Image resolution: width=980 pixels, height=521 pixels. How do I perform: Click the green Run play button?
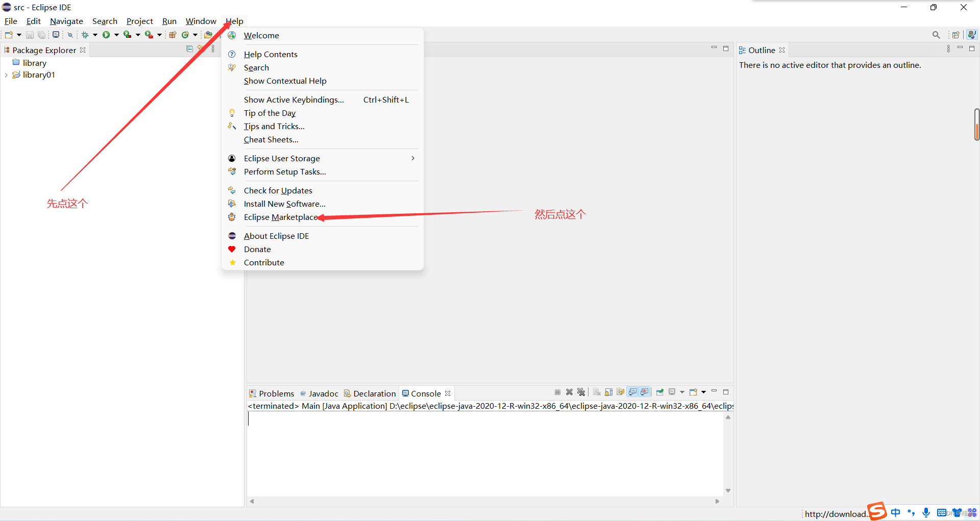tap(106, 35)
